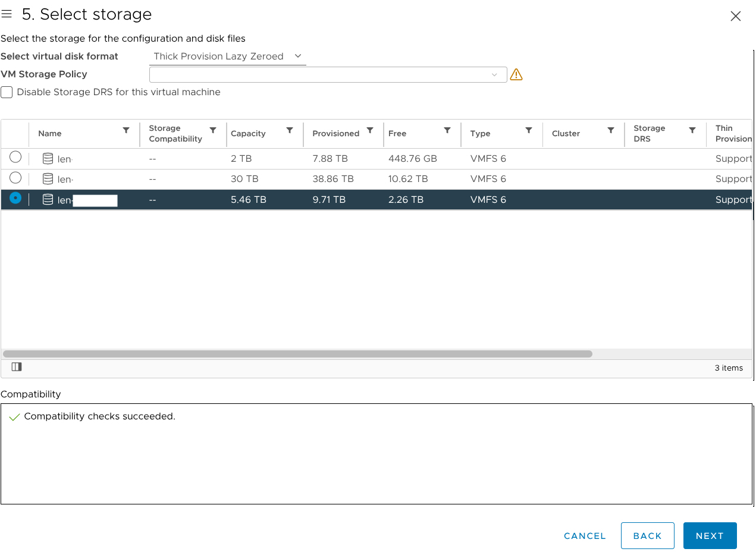The height and width of the screenshot is (555, 756).
Task: Click the VM Storage Policy warning icon
Action: point(516,74)
